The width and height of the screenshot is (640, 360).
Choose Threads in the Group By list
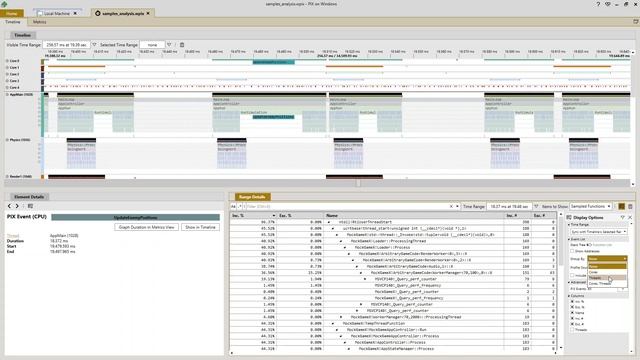coord(607,278)
